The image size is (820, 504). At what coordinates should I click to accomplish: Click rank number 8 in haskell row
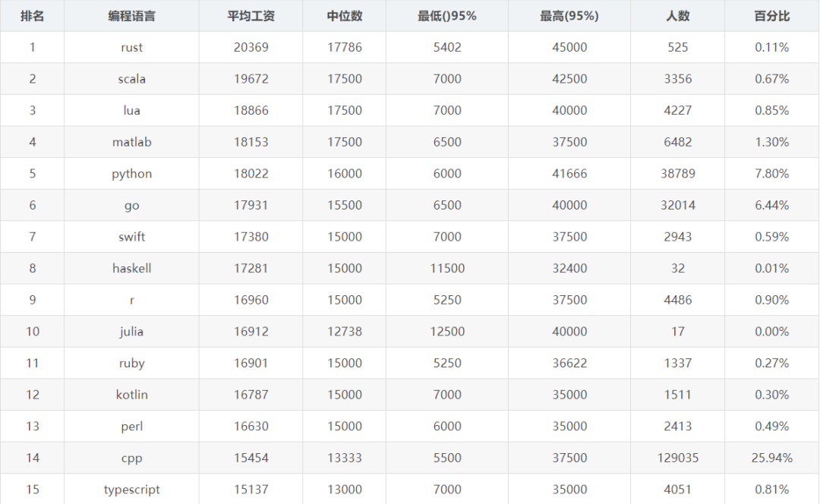coord(33,268)
